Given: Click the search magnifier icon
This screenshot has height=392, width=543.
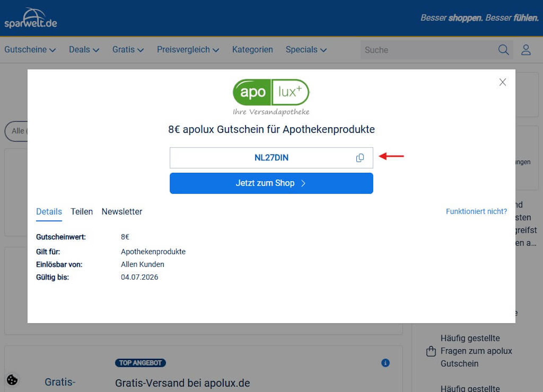Looking at the screenshot, I should [x=504, y=50].
